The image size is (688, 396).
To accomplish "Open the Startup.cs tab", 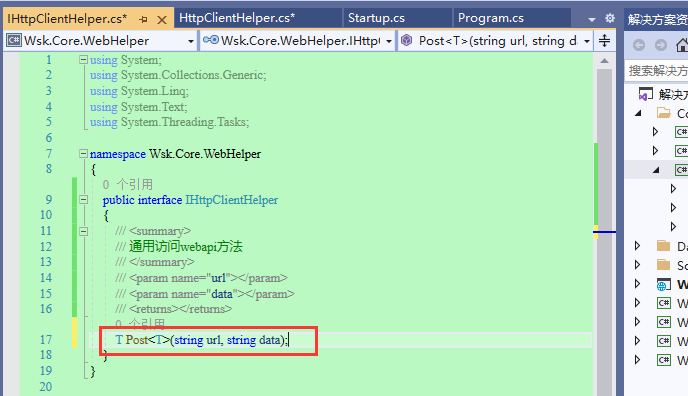I will [x=376, y=18].
